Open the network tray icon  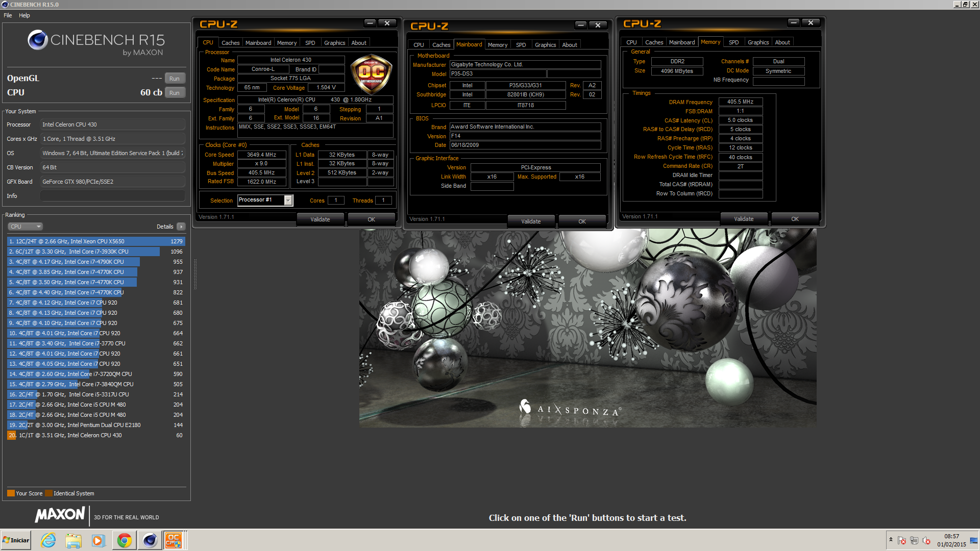pyautogui.click(x=914, y=540)
